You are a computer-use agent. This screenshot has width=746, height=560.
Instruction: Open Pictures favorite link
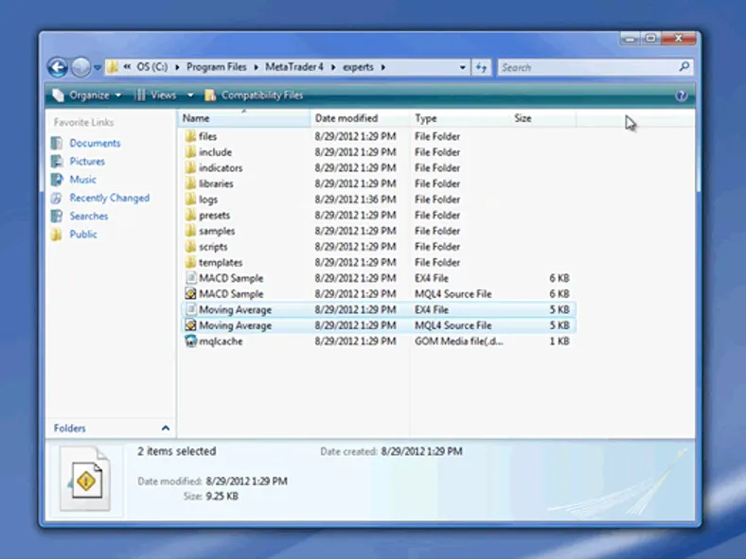pyautogui.click(x=87, y=161)
